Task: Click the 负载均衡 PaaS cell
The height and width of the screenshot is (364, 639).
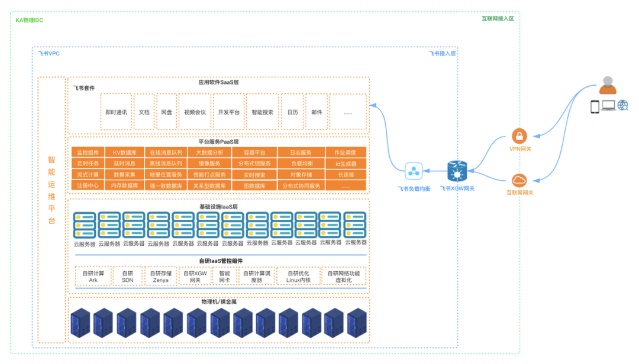Action: 301,163
